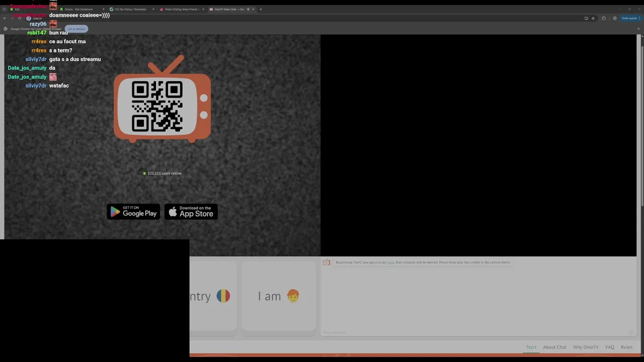The height and width of the screenshot is (362, 644).
Task: Click chat message 'gata s a dus streamu'
Action: point(75,59)
